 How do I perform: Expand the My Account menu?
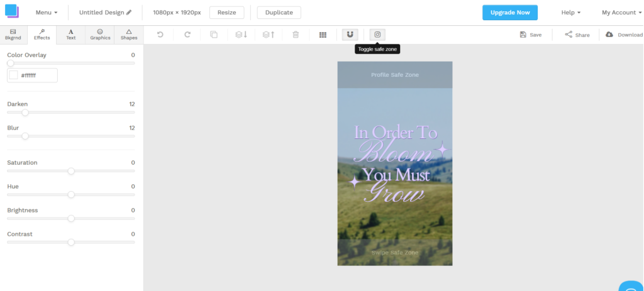click(x=622, y=13)
